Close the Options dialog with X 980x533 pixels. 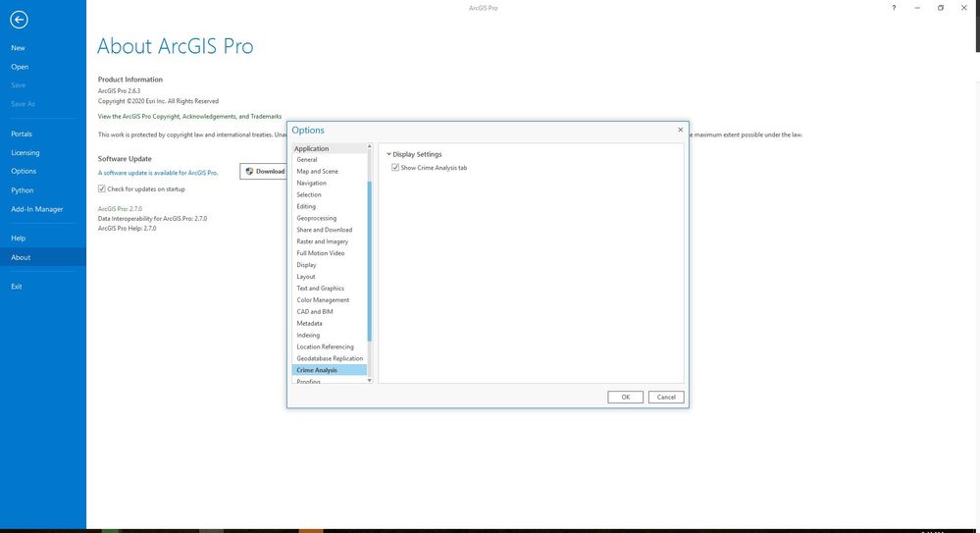[680, 130]
